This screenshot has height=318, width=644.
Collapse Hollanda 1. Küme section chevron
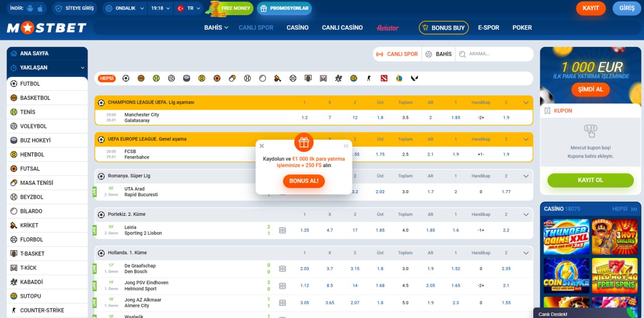click(x=526, y=253)
